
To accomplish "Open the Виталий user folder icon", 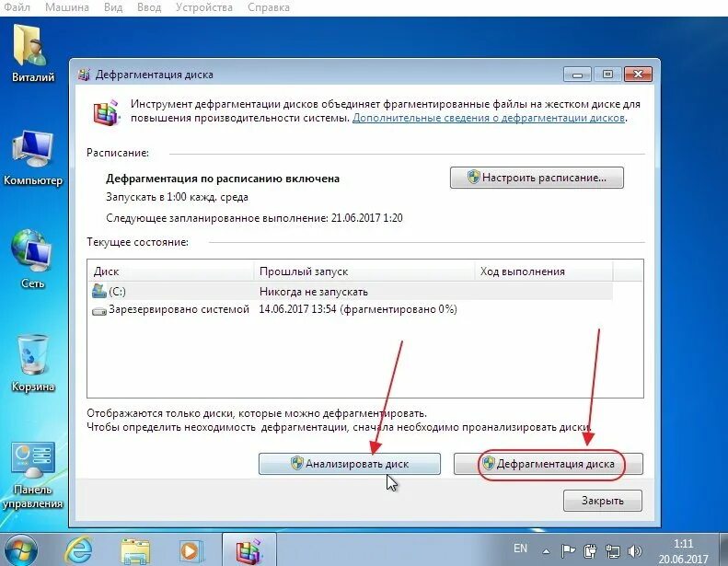I will (x=32, y=53).
